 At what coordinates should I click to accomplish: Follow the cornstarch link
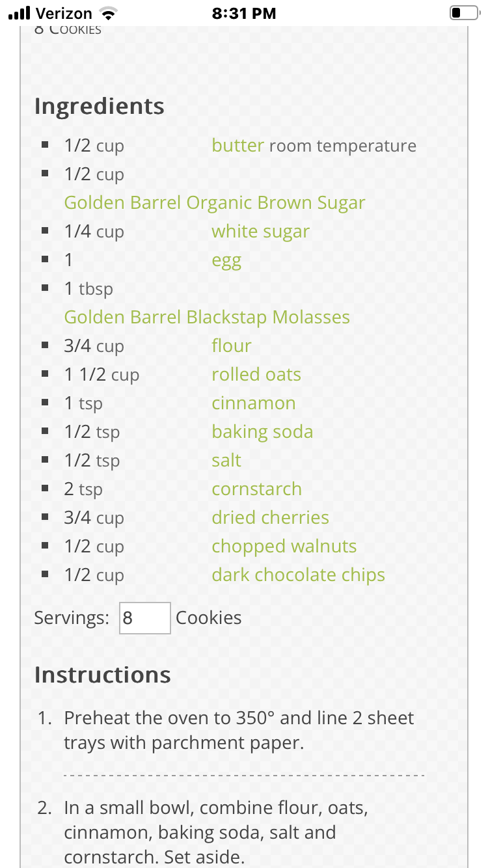coord(256,489)
